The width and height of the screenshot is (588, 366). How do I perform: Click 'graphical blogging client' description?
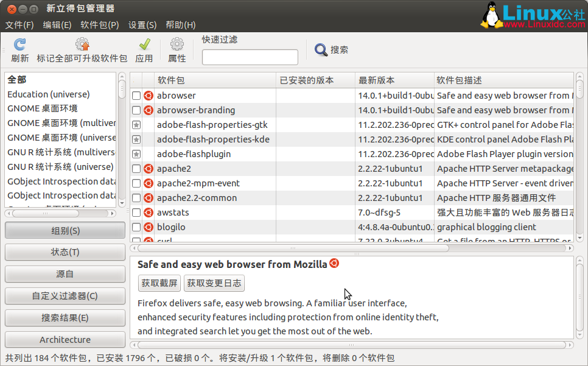click(486, 227)
